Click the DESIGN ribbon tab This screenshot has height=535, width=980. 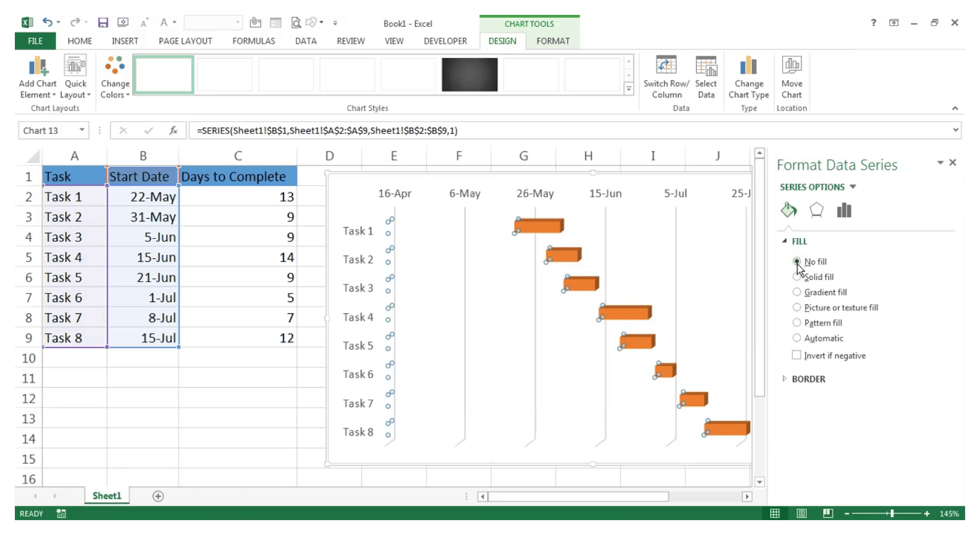501,40
